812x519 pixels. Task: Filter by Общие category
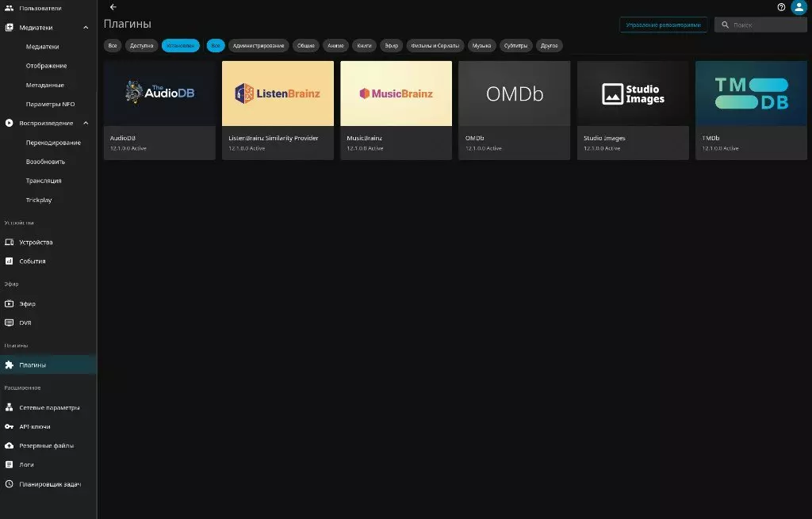point(305,45)
